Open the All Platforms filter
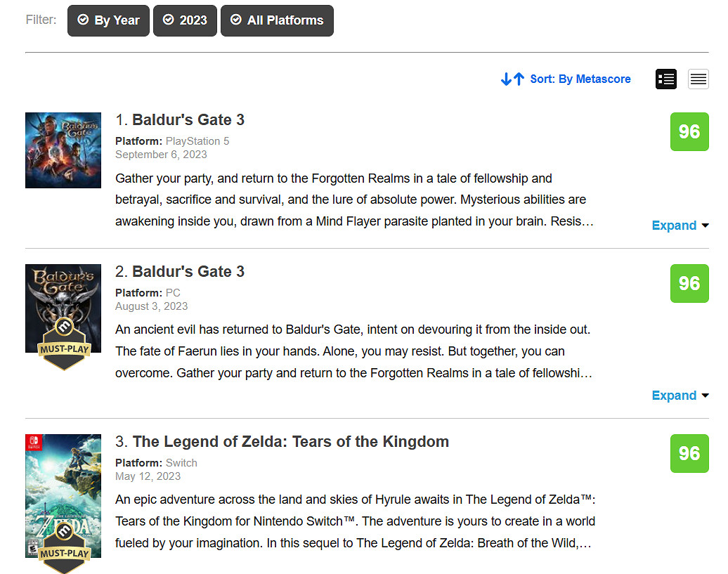 277,20
